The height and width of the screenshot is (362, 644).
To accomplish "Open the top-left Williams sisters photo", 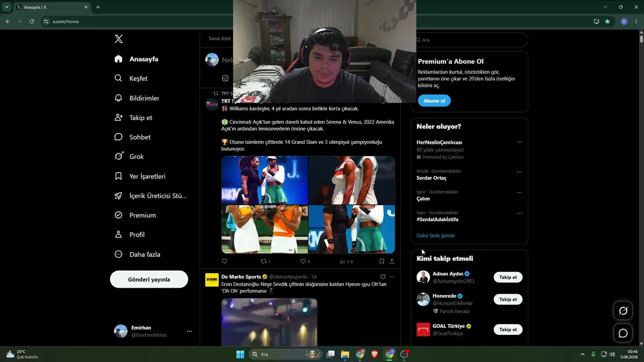I will tap(265, 180).
